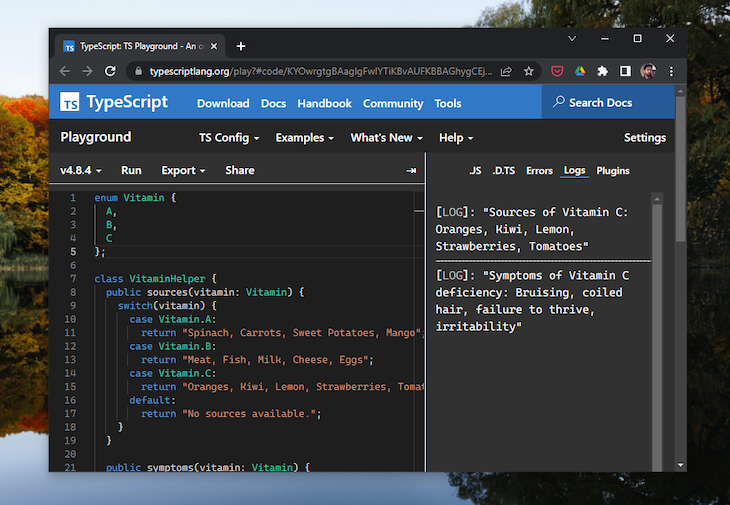
Task: Click the address bar URL
Action: (x=320, y=71)
